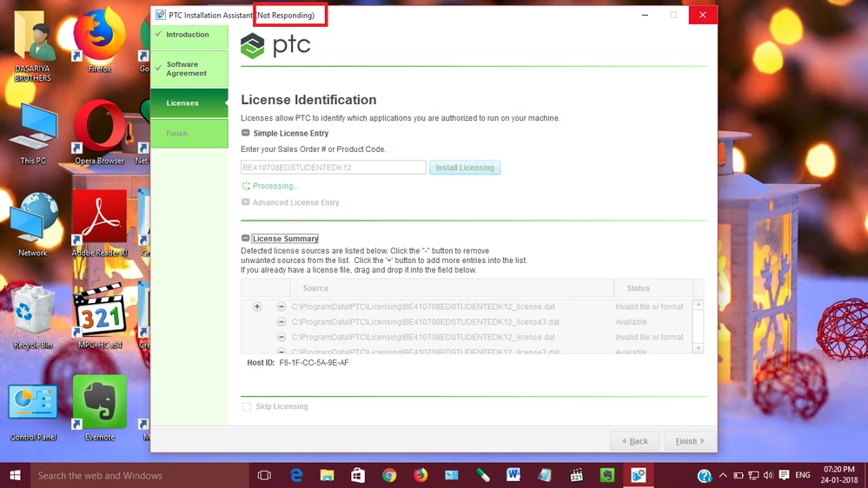Collapse the License Summary section
Screen dimensions: 868x488
[245, 238]
